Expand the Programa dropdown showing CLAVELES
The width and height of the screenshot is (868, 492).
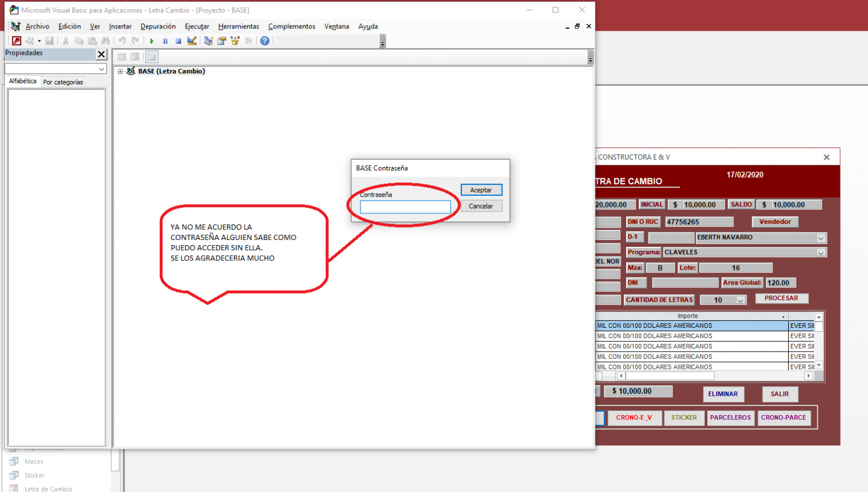[821, 253]
